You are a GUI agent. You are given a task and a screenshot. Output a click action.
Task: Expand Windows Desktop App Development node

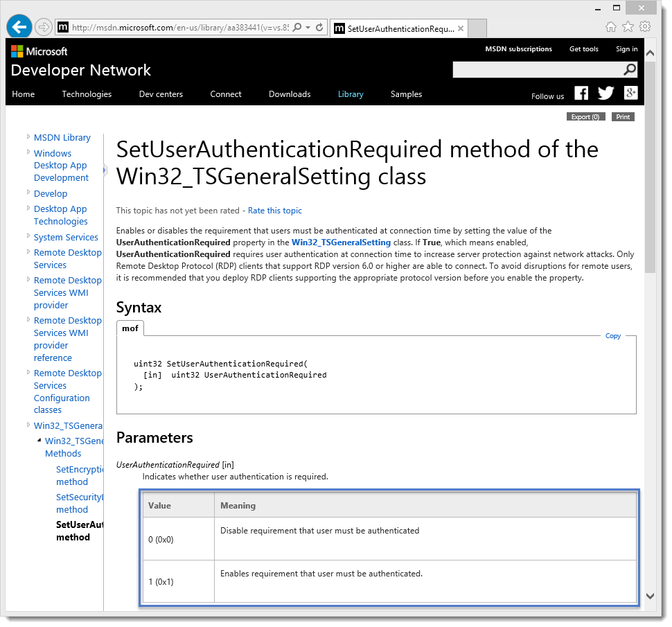pos(28,152)
